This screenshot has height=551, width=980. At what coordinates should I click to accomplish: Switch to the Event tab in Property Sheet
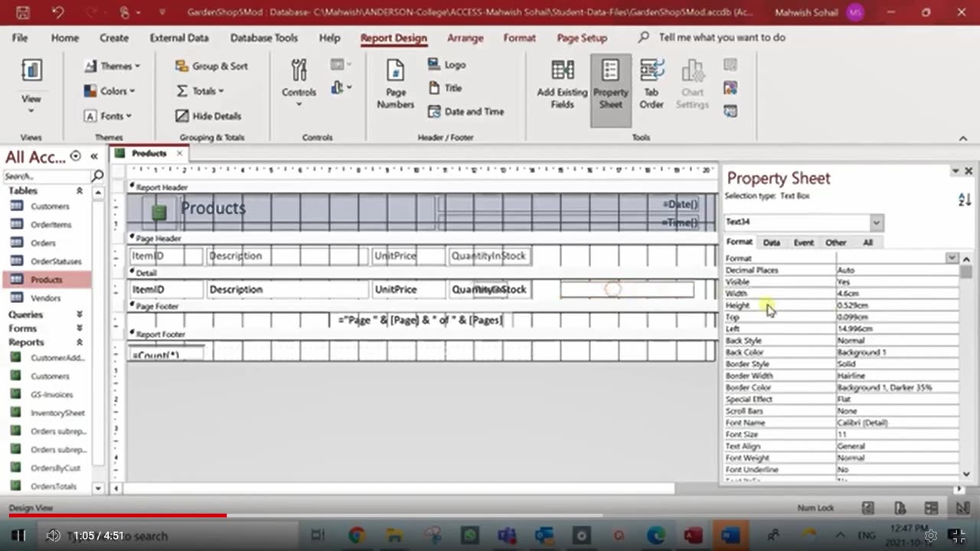click(x=803, y=243)
